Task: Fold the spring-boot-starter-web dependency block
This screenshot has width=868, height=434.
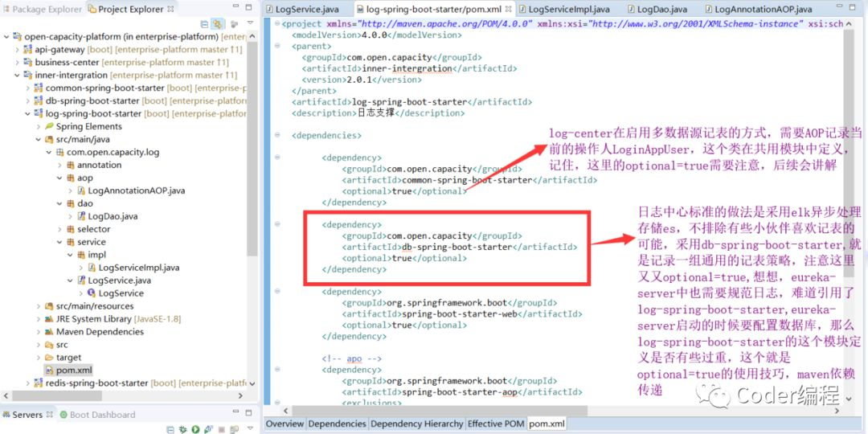Action: (x=276, y=291)
